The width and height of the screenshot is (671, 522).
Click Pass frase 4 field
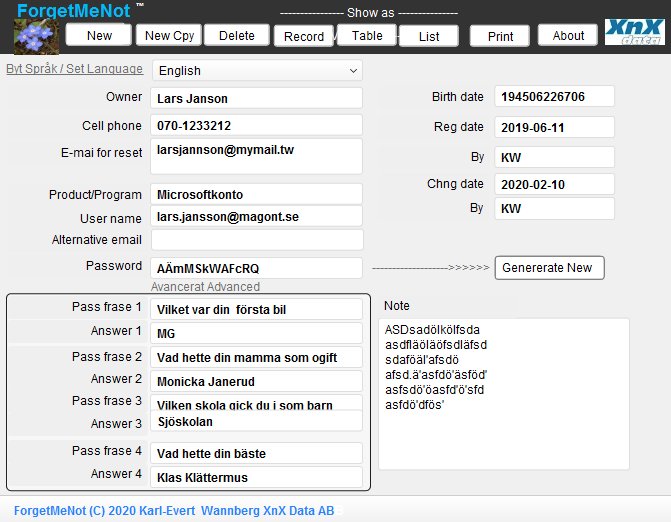(x=256, y=453)
